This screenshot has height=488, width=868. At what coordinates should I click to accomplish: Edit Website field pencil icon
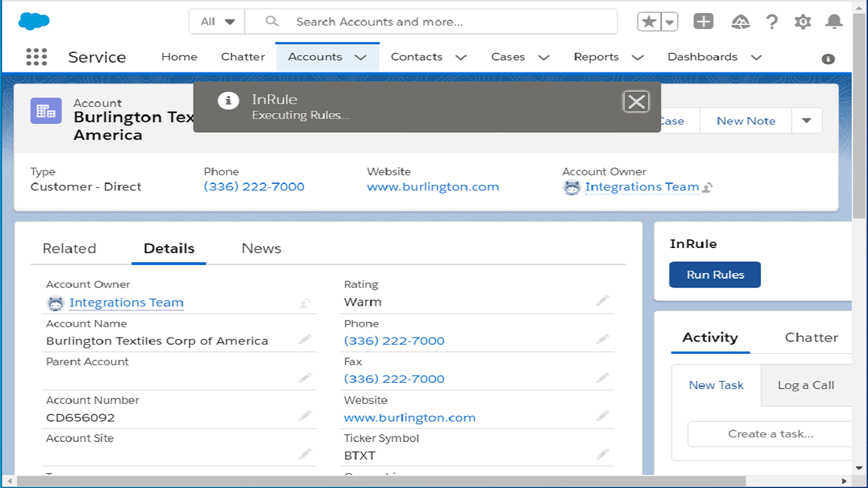tap(603, 415)
